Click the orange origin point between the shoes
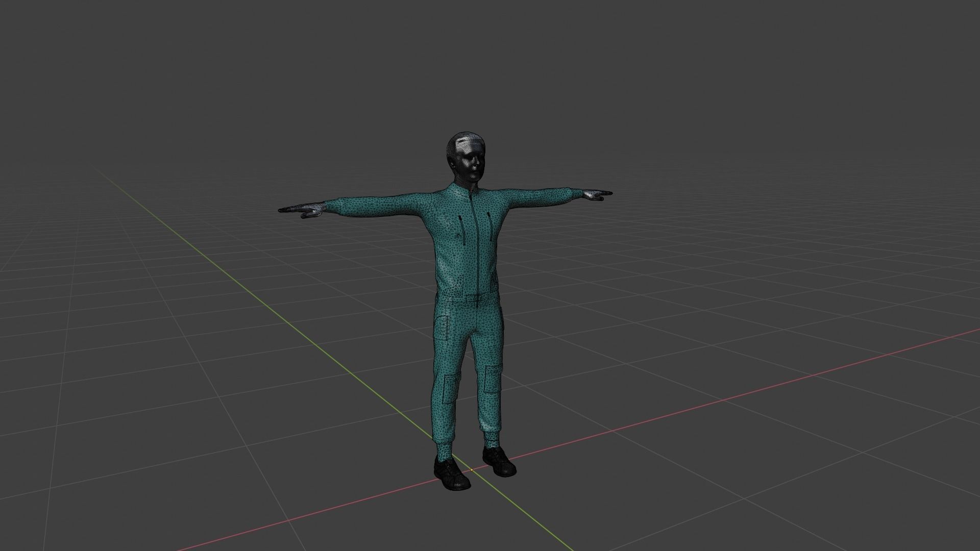Screen dimensions: 980x551 472,469
